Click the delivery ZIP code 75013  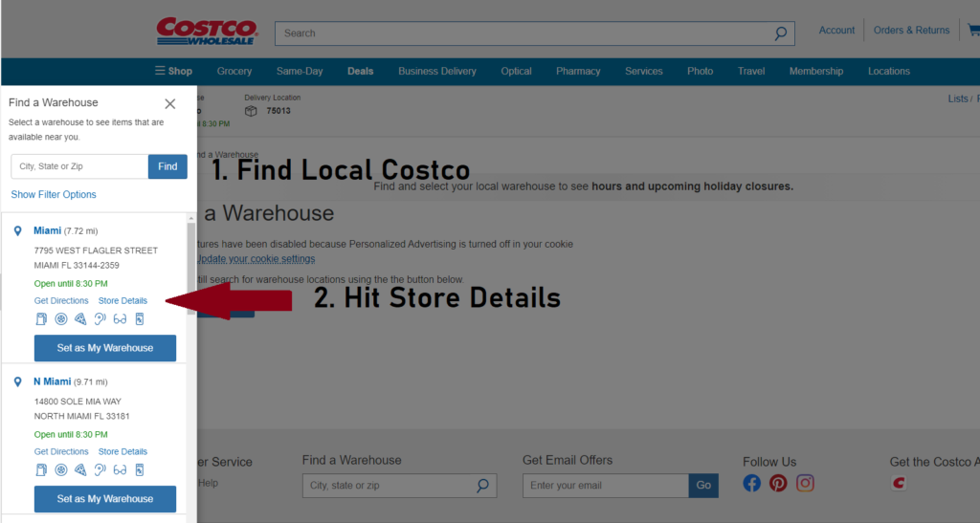tap(278, 111)
